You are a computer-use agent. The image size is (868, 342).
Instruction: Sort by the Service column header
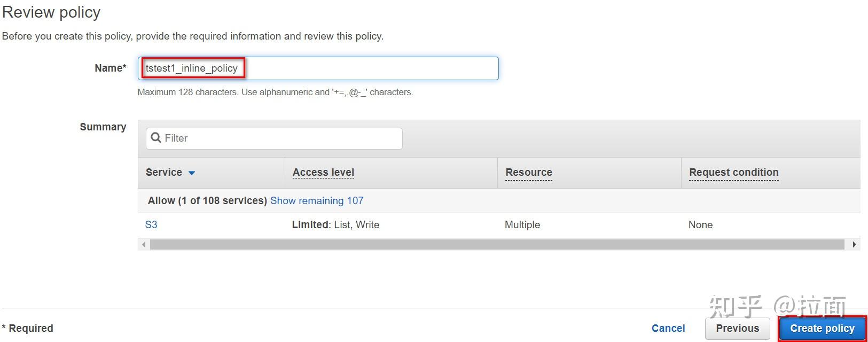pyautogui.click(x=164, y=172)
